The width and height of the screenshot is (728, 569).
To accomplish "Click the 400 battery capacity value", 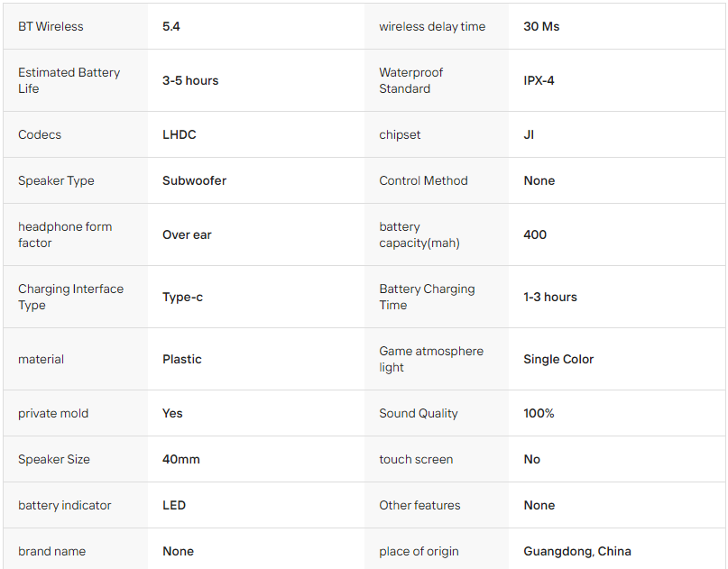I will 535,234.
